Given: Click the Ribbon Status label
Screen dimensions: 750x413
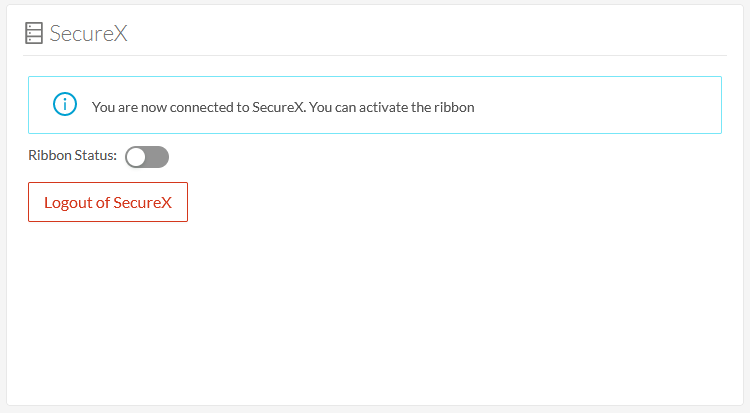Looking at the screenshot, I should (72, 156).
